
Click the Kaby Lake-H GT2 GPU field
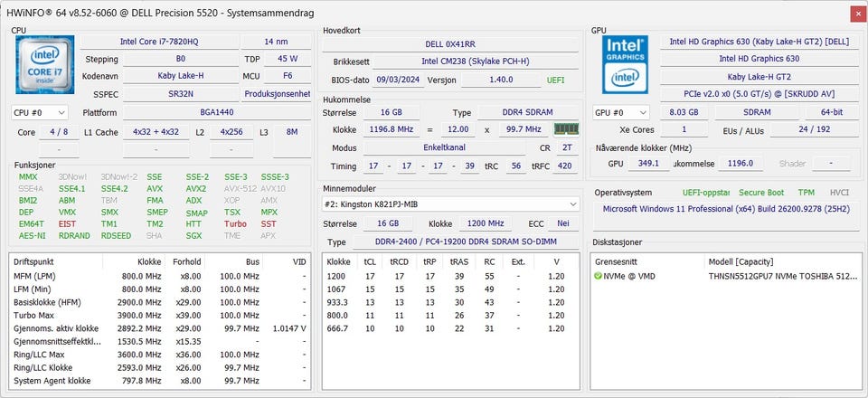point(759,76)
